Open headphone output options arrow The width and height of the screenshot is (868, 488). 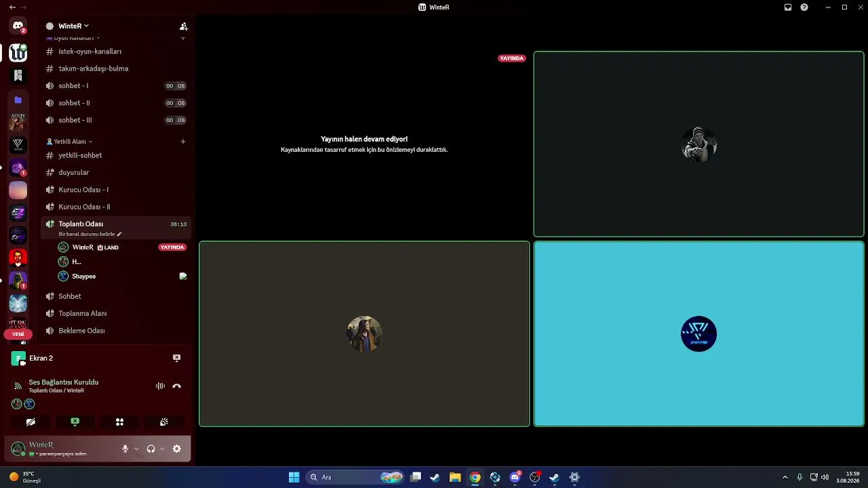pos(162,449)
